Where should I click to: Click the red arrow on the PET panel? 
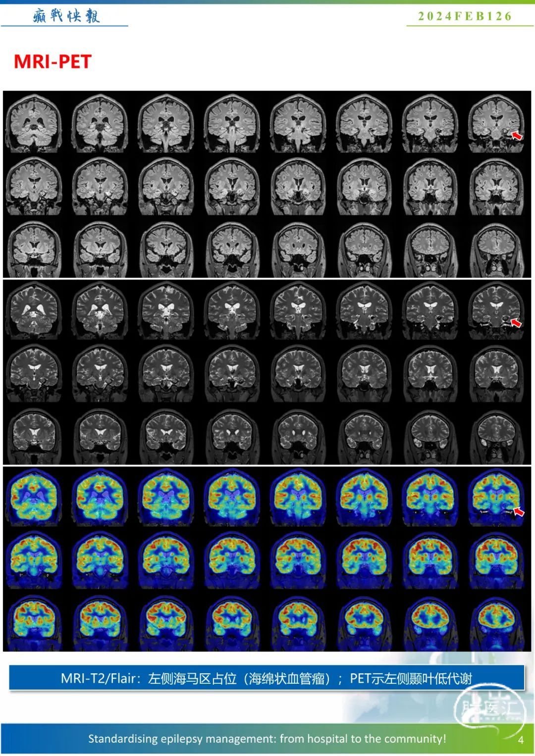tap(518, 511)
